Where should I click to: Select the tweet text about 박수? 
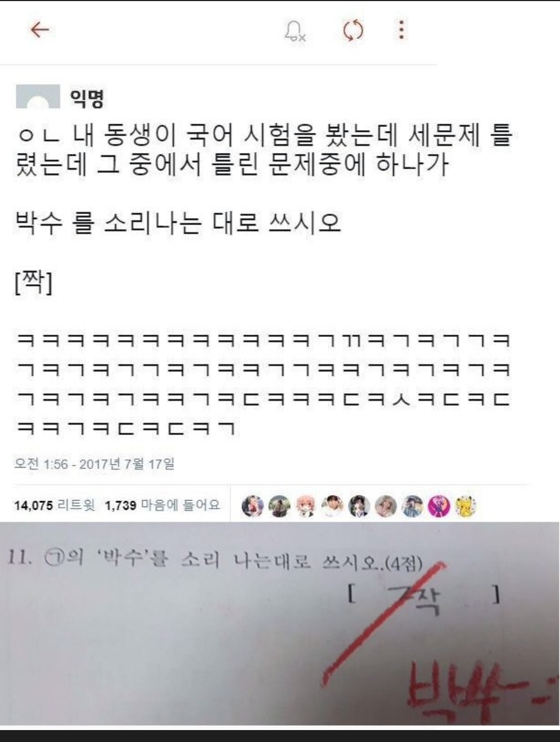coord(177,222)
